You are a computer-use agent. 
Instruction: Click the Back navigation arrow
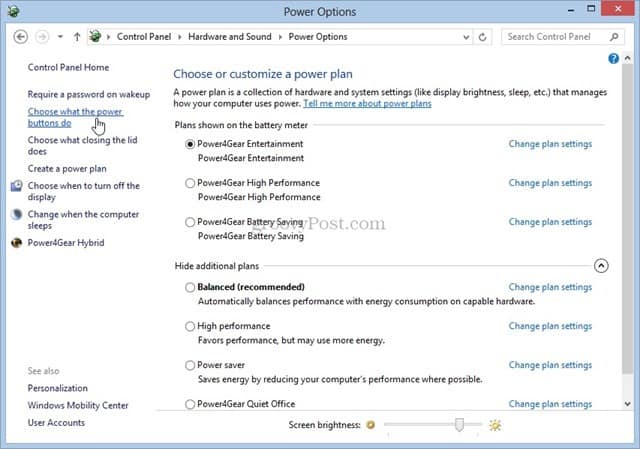tap(20, 37)
